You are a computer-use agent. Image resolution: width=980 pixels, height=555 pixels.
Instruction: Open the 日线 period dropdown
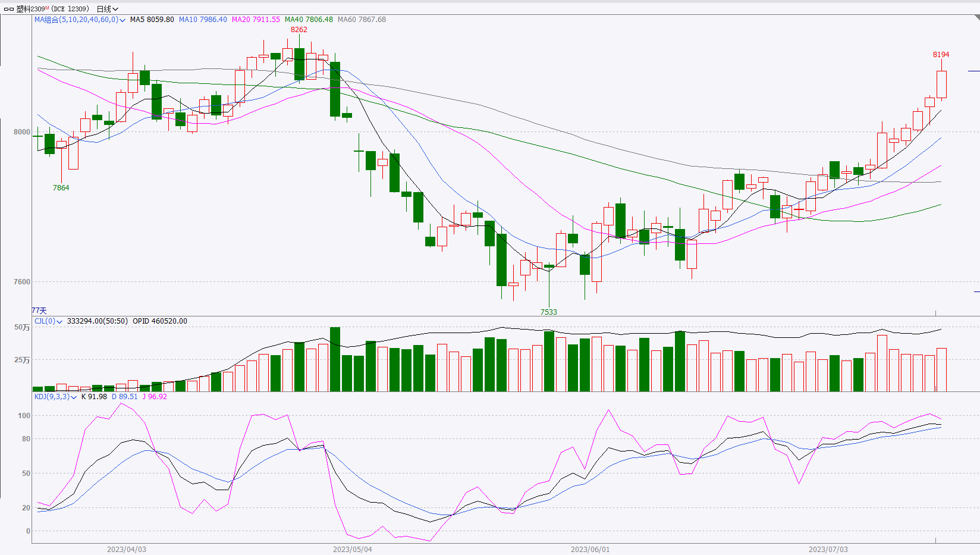pos(108,9)
